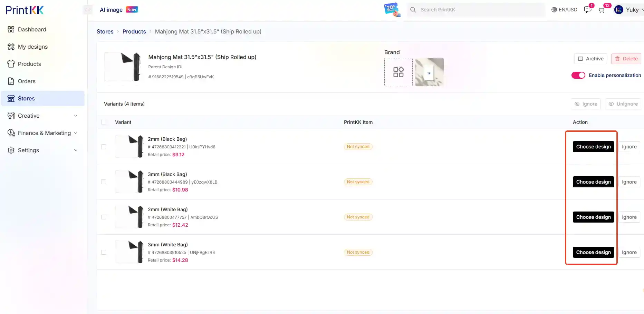Open messages using the chat bubble icon

587,9
